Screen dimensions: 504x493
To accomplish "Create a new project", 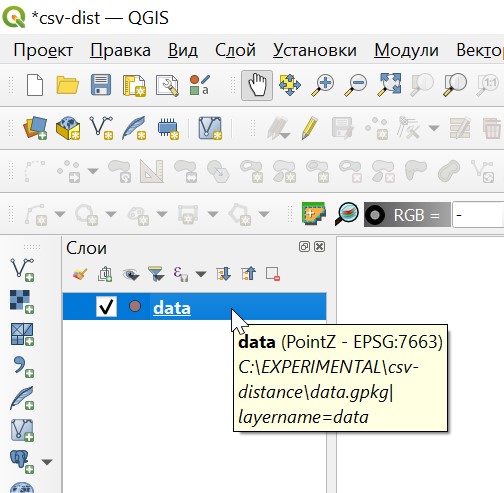I will (x=35, y=85).
